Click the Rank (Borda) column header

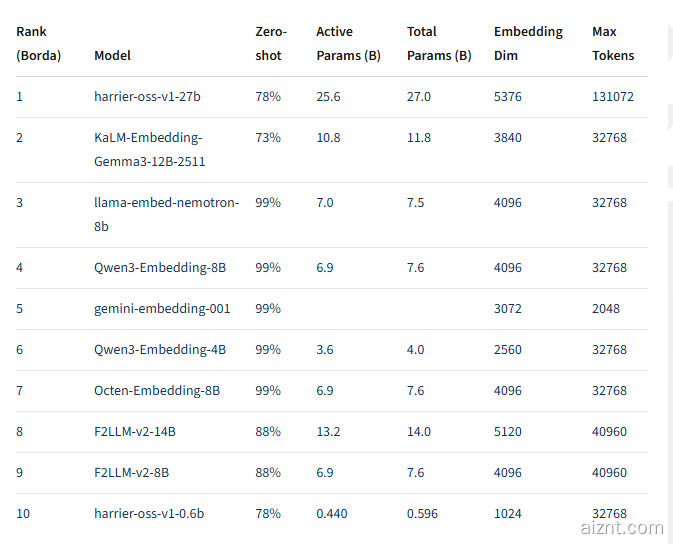pos(38,44)
